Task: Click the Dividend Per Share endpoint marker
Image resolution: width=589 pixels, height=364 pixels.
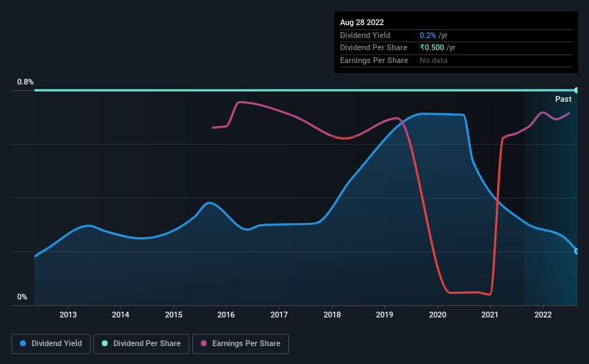Action: point(577,90)
